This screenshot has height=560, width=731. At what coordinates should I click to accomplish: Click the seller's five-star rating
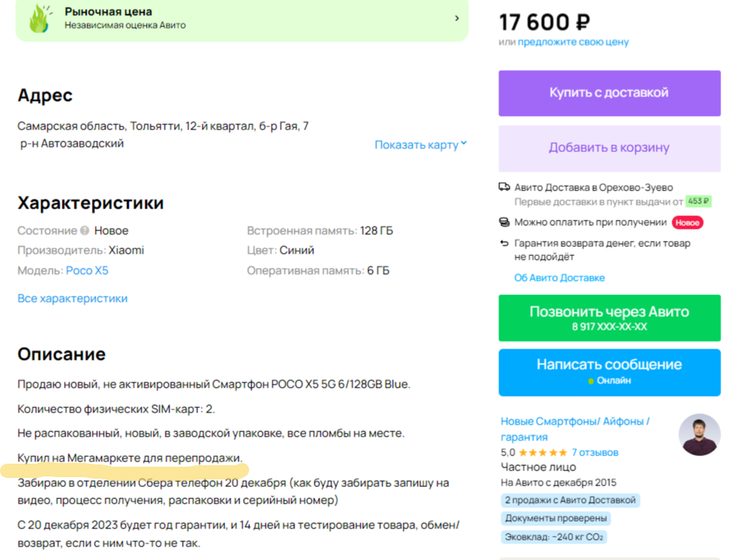click(543, 452)
